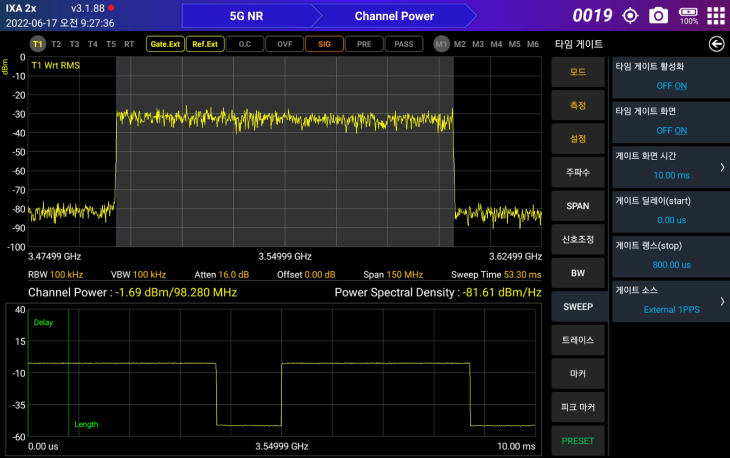Toggle the Ref.Ext reference indicator
Screen dimensions: 730x458
point(205,44)
